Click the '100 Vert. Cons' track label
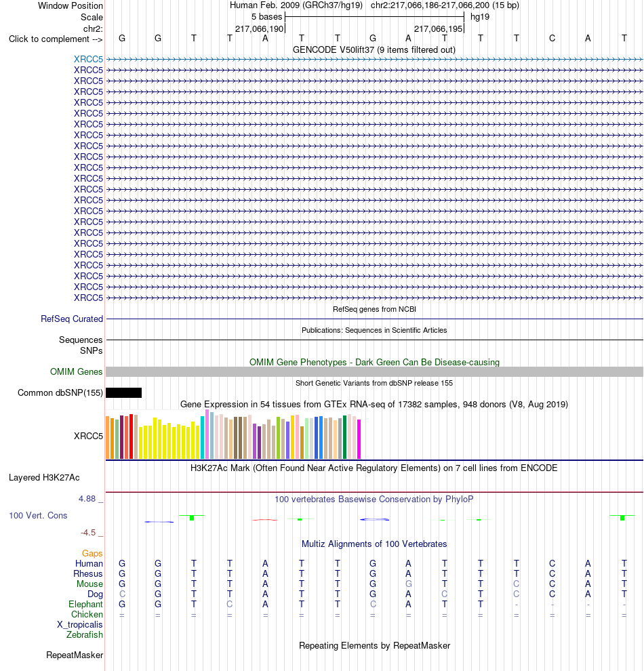This screenshot has width=644, height=671. [x=38, y=515]
